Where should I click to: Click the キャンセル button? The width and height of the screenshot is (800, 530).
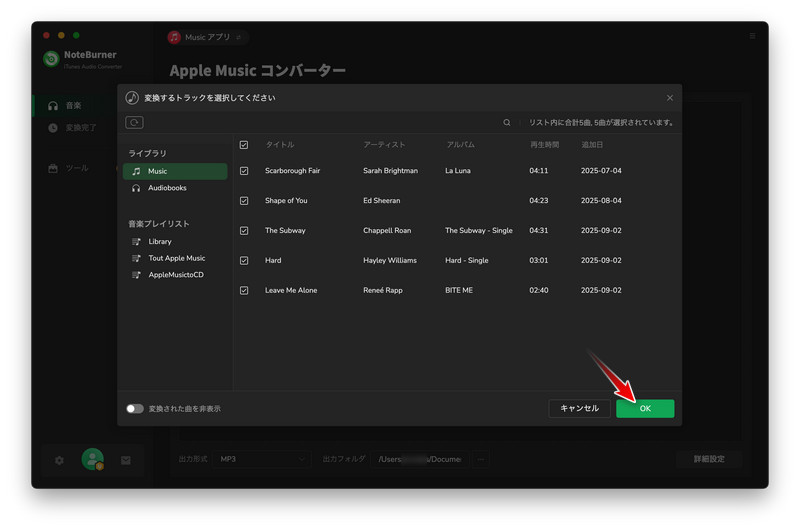[579, 408]
